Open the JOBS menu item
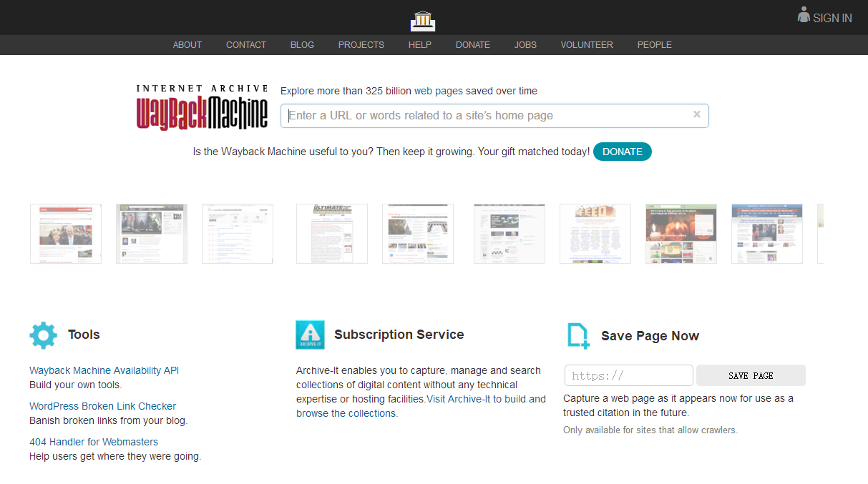The height and width of the screenshot is (484, 868). tap(525, 44)
